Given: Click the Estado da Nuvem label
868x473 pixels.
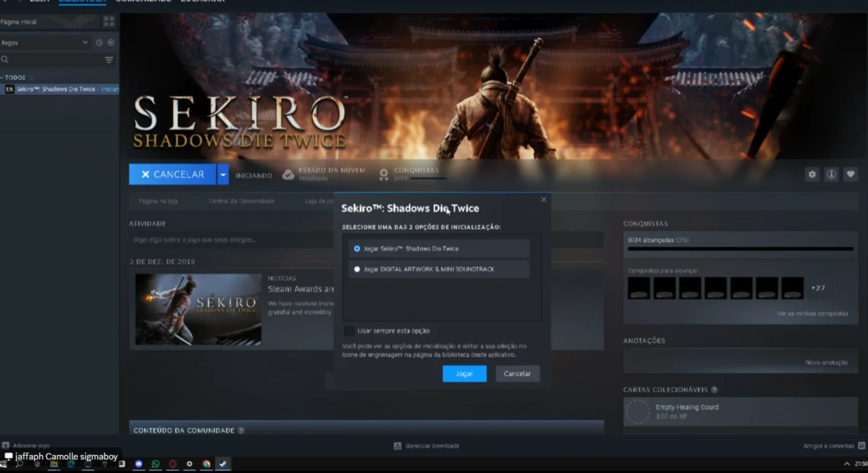Looking at the screenshot, I should click(332, 170).
